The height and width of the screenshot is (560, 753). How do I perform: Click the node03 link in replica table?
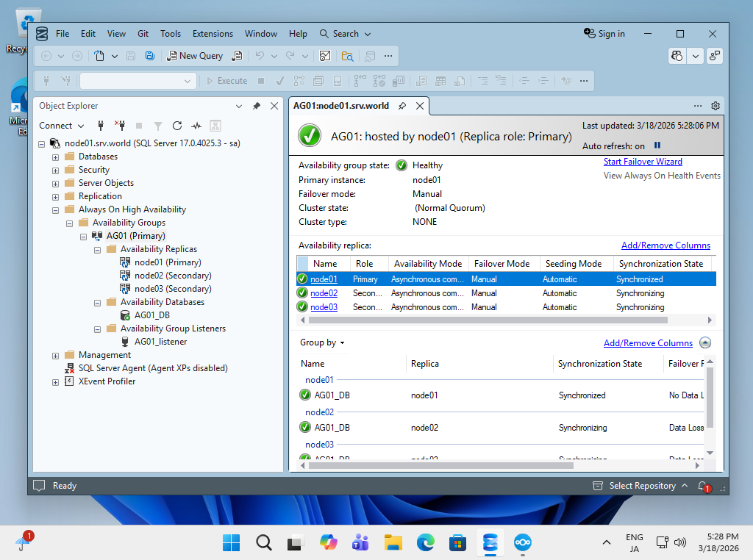click(x=324, y=307)
